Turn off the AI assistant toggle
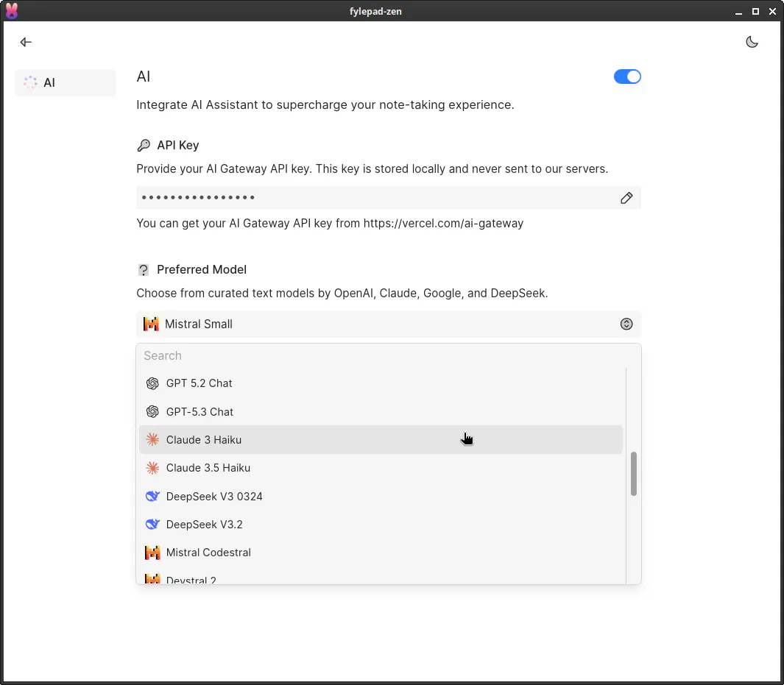Screen dimensions: 784x685 [x=627, y=77]
